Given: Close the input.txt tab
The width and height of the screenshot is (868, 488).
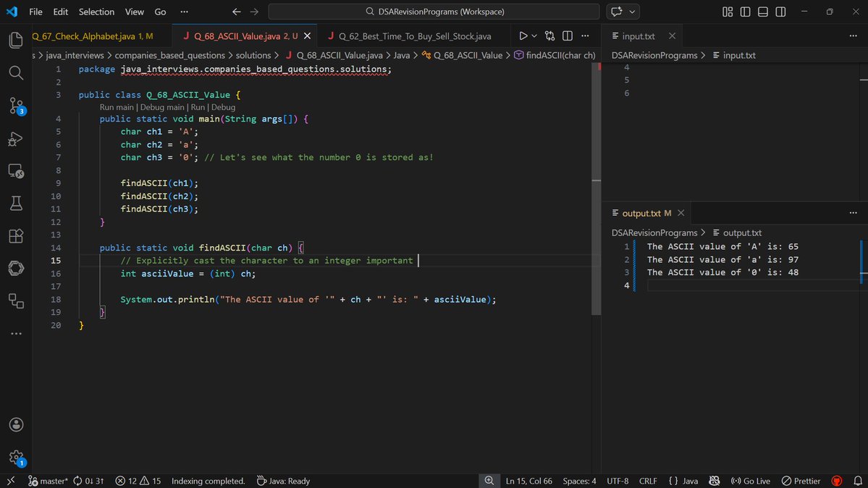Looking at the screenshot, I should (x=672, y=36).
